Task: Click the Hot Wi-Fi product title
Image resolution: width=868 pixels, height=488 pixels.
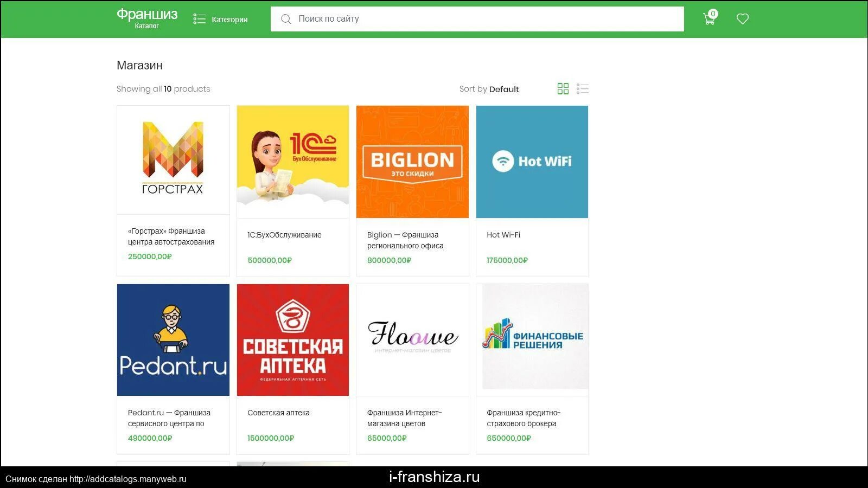Action: [x=503, y=235]
